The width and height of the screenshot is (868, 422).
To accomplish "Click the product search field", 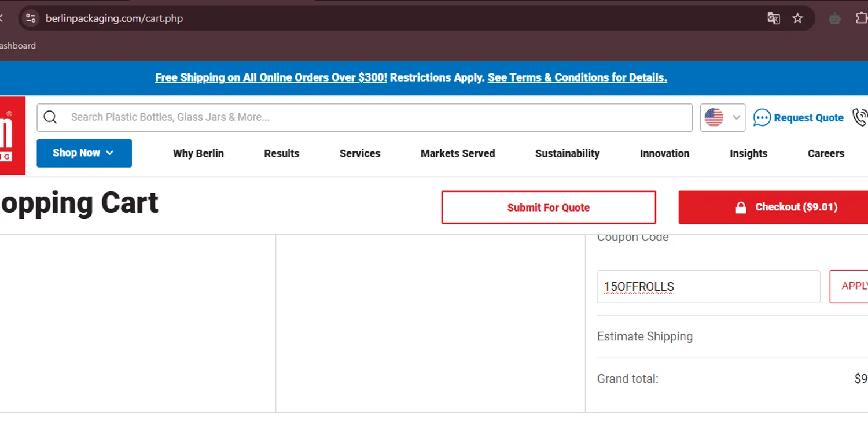I will click(365, 117).
